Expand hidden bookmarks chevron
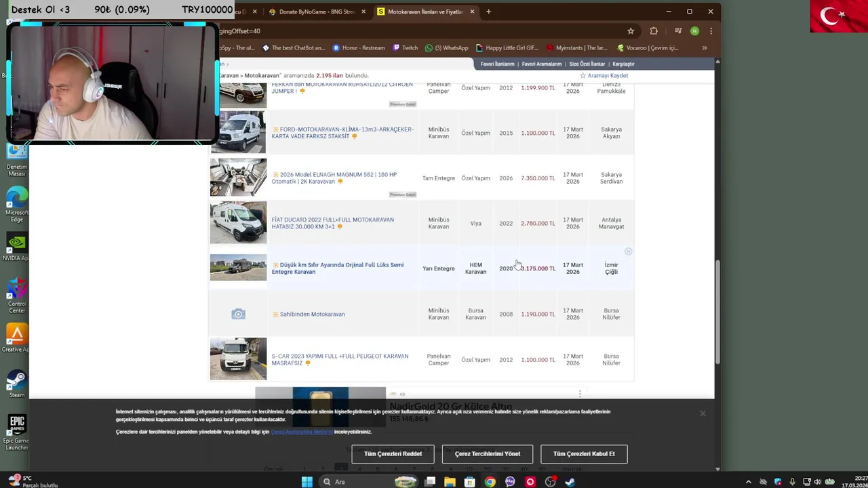 click(x=705, y=48)
